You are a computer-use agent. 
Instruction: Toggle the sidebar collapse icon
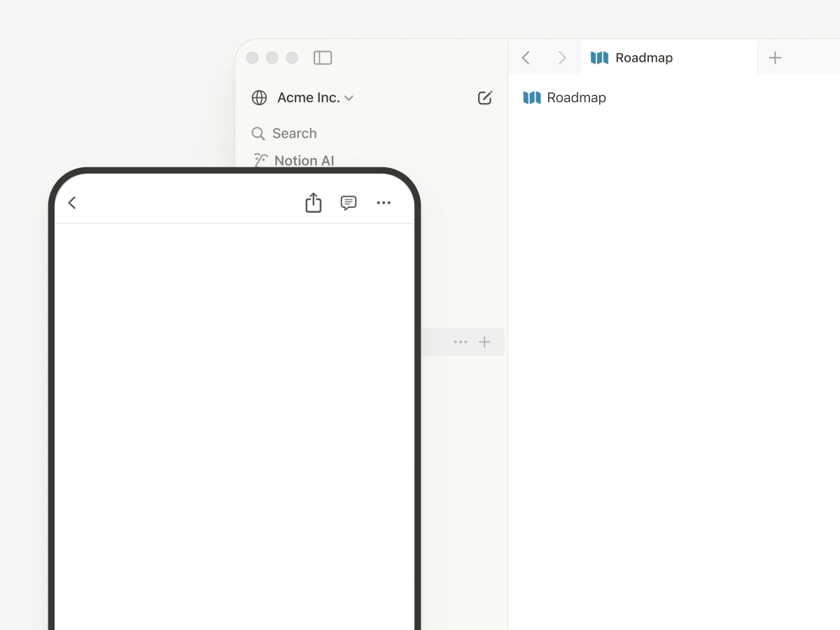pyautogui.click(x=323, y=58)
